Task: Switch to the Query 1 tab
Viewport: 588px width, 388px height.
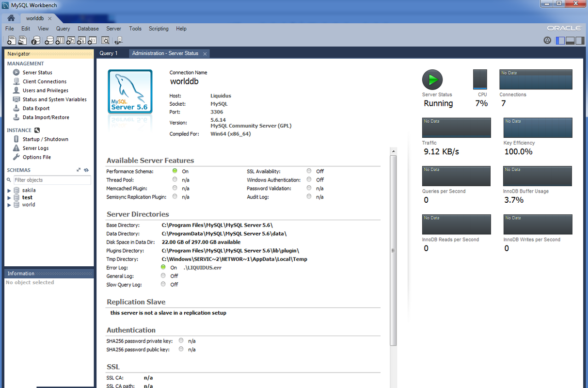Action: 109,53
